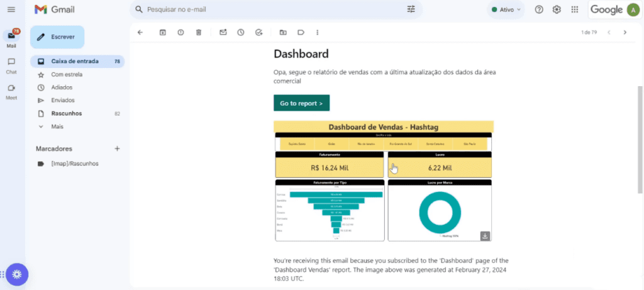Open the Settings gear icon

557,9
